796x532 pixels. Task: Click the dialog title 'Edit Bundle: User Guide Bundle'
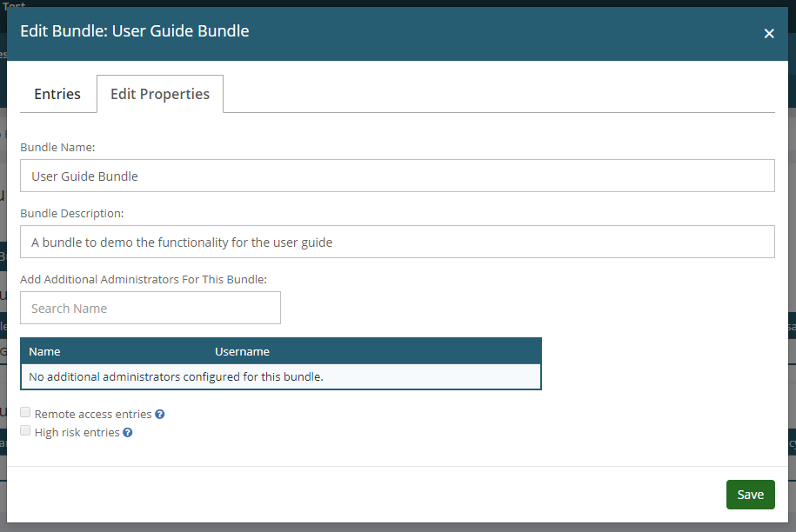pyautogui.click(x=135, y=31)
